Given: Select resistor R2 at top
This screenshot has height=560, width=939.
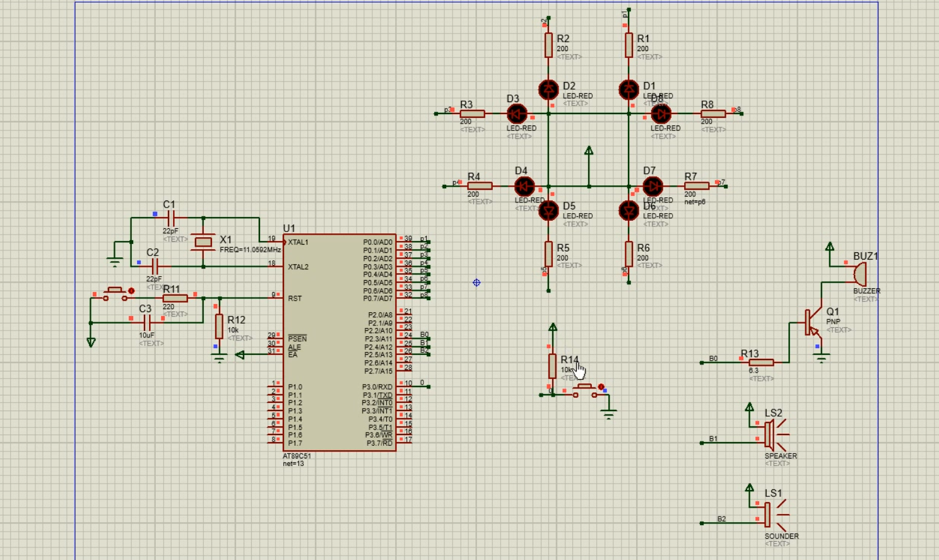Looking at the screenshot, I should (548, 45).
